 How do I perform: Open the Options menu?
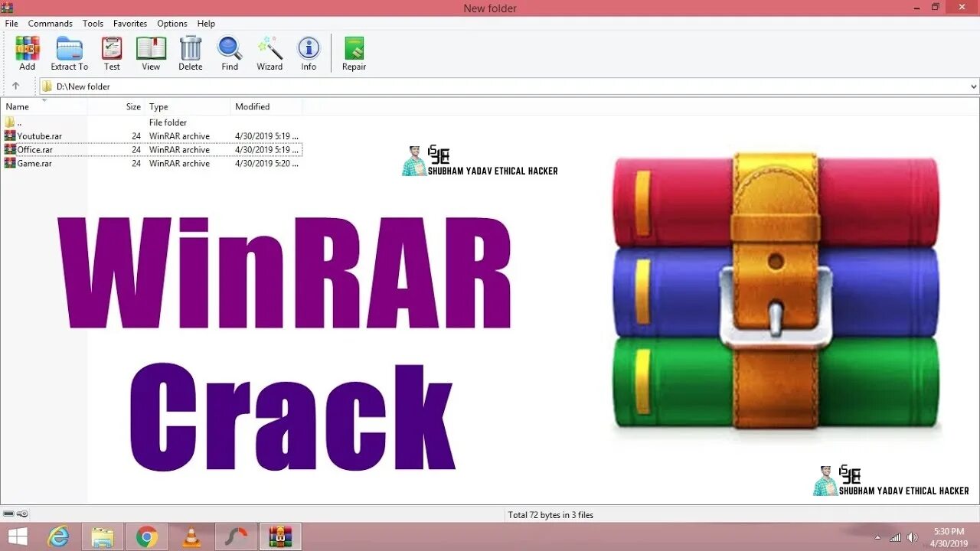(x=172, y=24)
